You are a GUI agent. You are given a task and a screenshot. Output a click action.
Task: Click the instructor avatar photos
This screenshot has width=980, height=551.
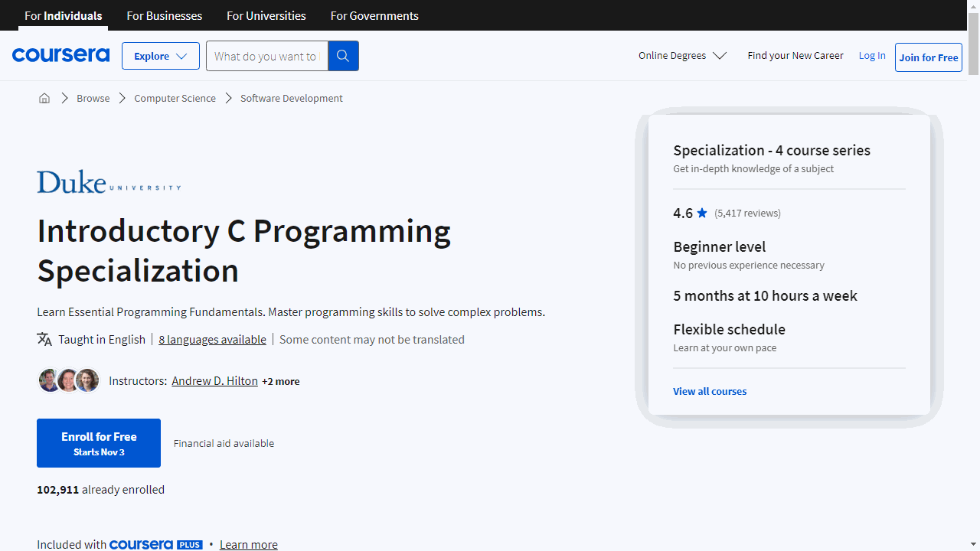click(69, 380)
